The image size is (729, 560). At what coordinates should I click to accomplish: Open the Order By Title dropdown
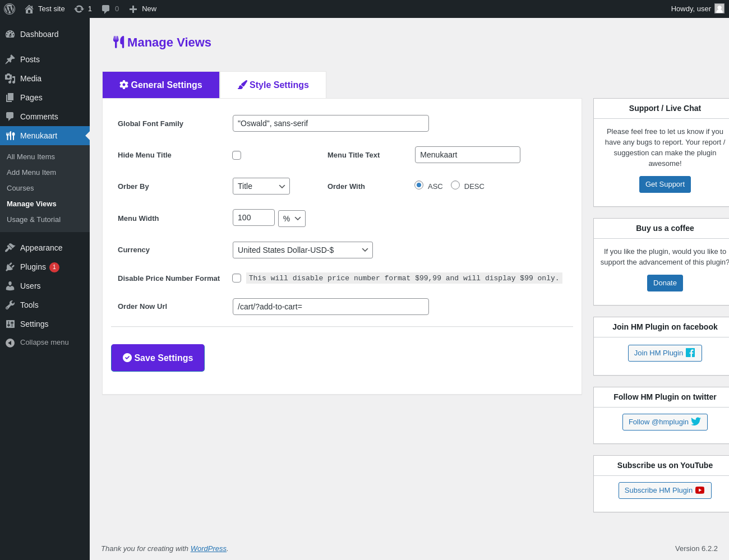click(x=261, y=186)
